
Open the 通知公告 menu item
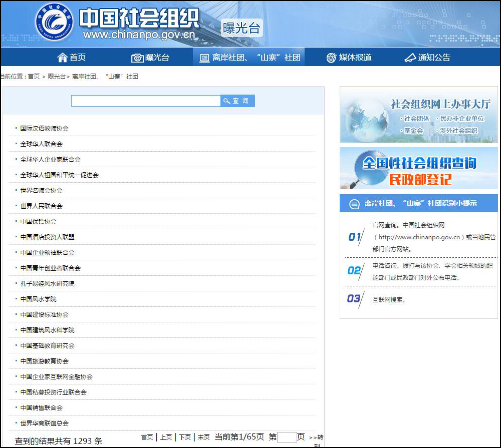point(434,58)
